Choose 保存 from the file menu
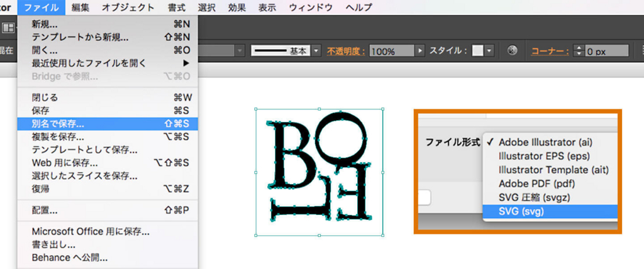This screenshot has height=269, width=644. tap(108, 111)
